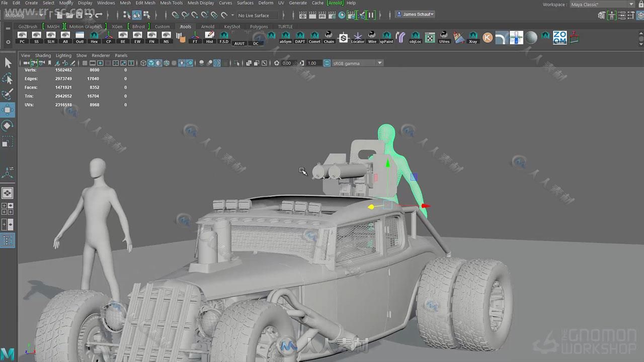The height and width of the screenshot is (362, 644).
Task: Toggle viewport grid display icon
Action: tap(85, 63)
